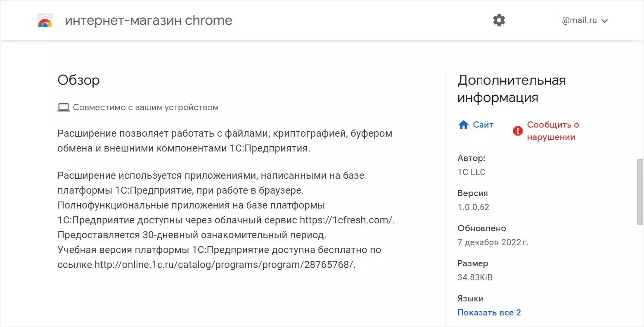Screen dimensions: 644x327
Task: Open the Сайт link
Action: pyautogui.click(x=483, y=125)
